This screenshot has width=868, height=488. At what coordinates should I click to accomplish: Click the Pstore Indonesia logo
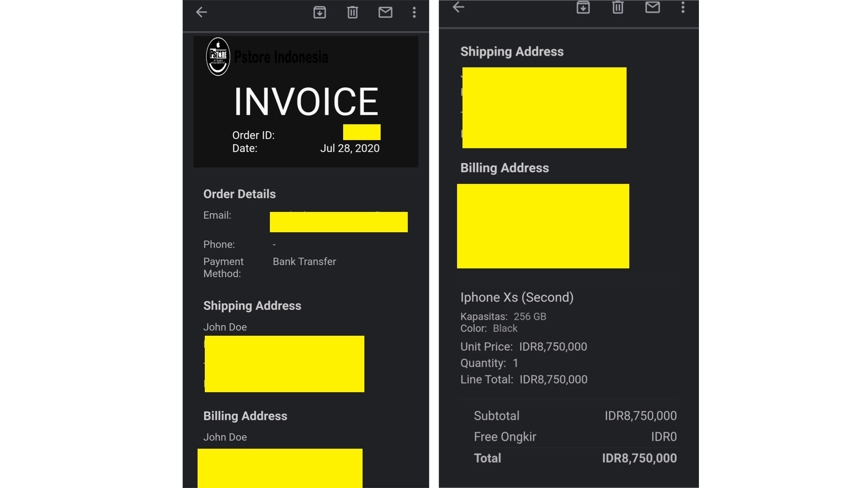point(218,56)
